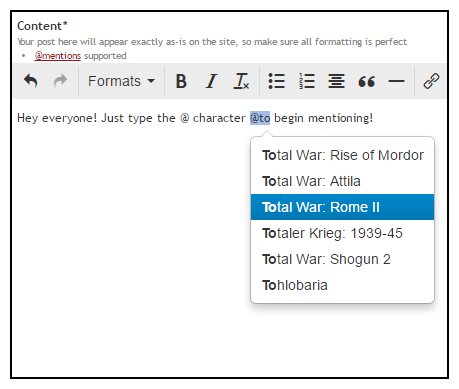This screenshot has height=389, width=459.
Task: Click the highlighted @to text in editor
Action: [260, 118]
